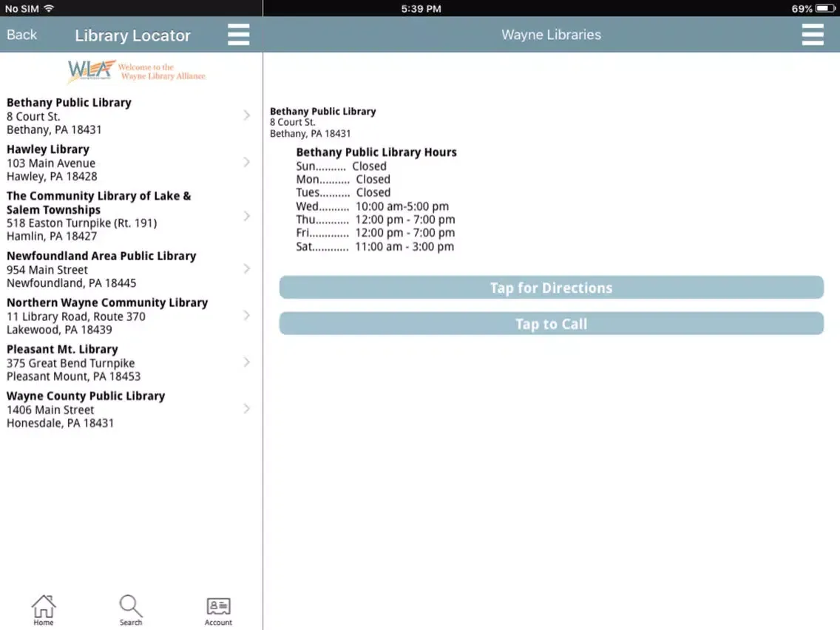Select Northern Wayne Community Library entry
This screenshot has width=840, height=630.
[132, 316]
